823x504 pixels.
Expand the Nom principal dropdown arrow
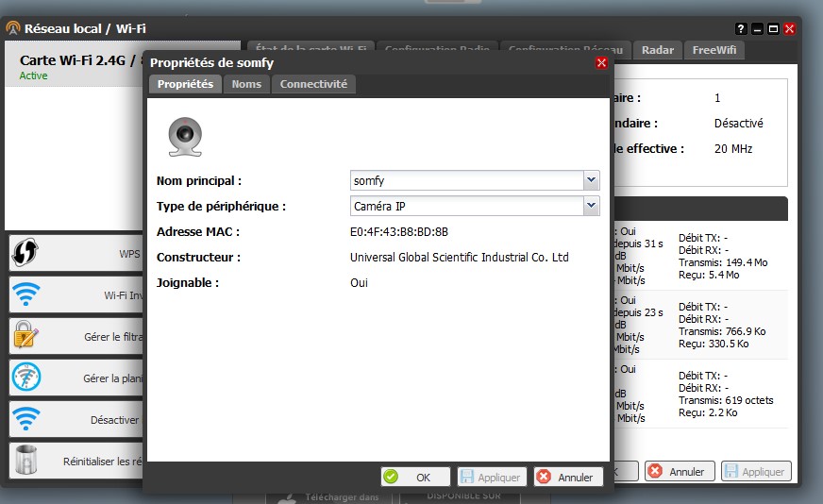click(591, 180)
